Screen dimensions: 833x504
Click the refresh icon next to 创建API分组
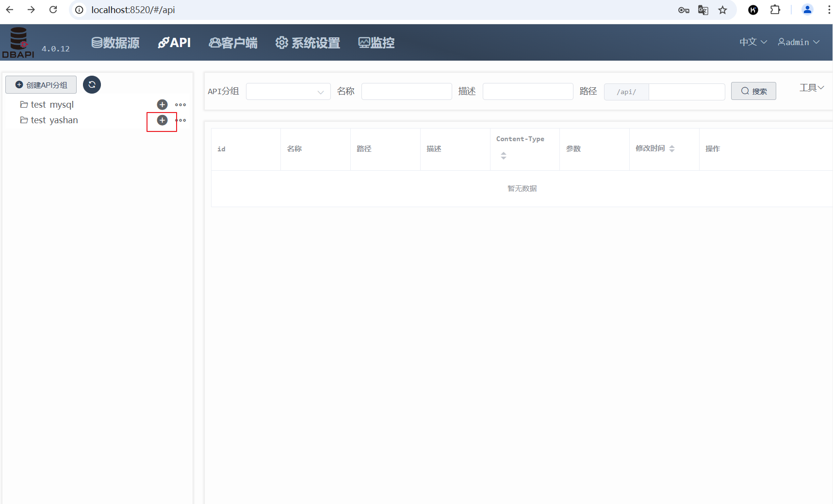click(x=92, y=84)
